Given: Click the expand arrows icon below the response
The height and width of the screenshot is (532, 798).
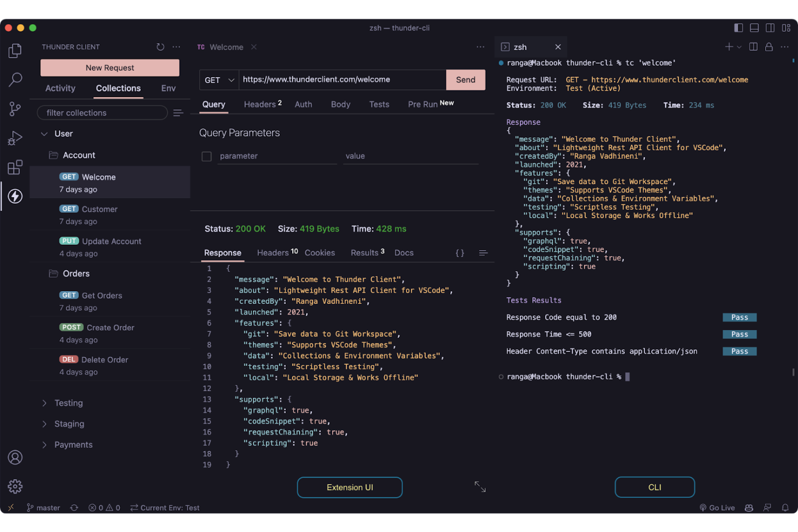Looking at the screenshot, I should point(480,487).
